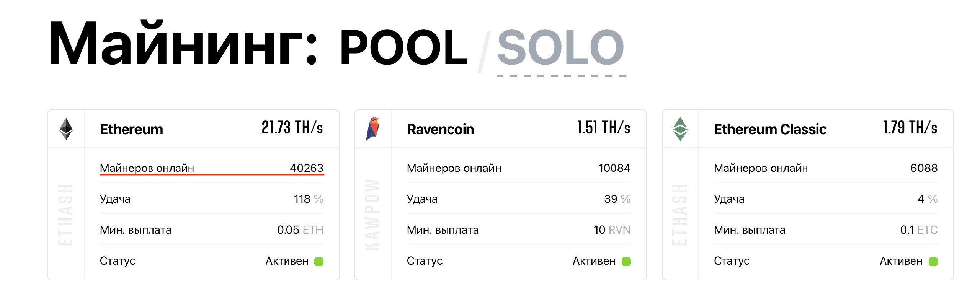Click the vertical ETHASH label in Ethereum card

click(x=65, y=215)
